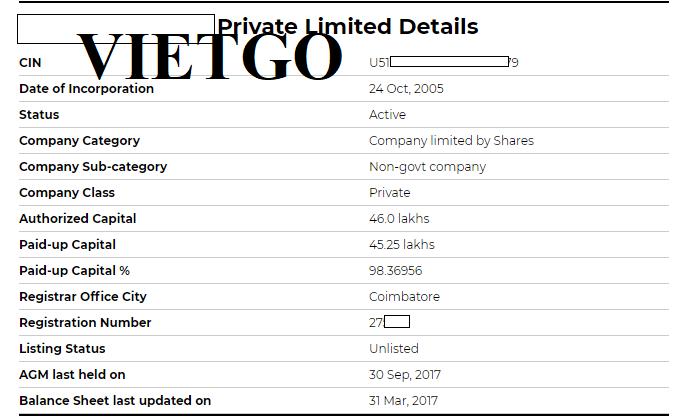Click the 45.25 lakhs paid-up value

pos(402,245)
